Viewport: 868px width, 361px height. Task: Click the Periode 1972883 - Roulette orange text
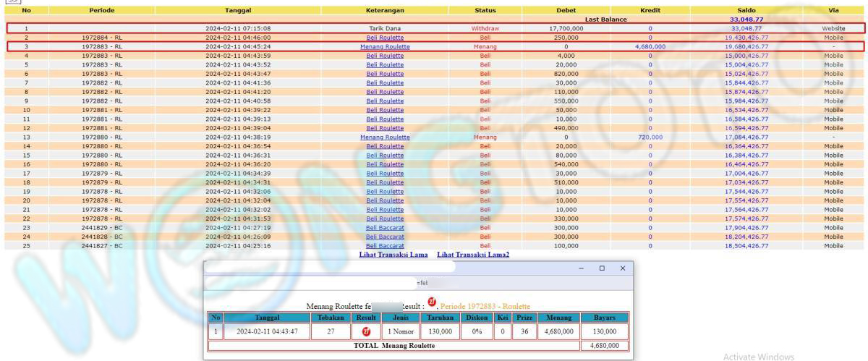tap(485, 307)
